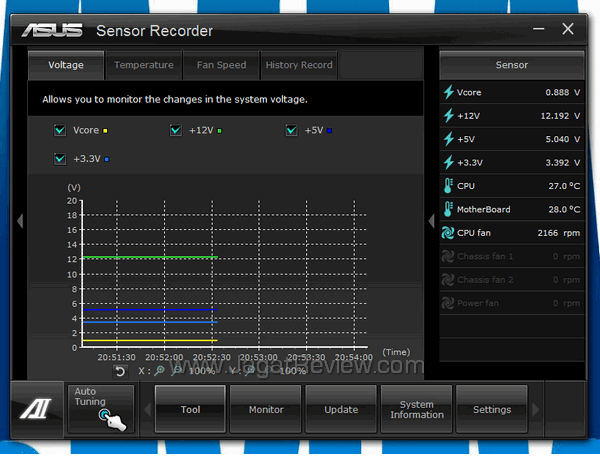Click the ASUS logo in title bar
The height and width of the screenshot is (457, 600).
pos(52,31)
